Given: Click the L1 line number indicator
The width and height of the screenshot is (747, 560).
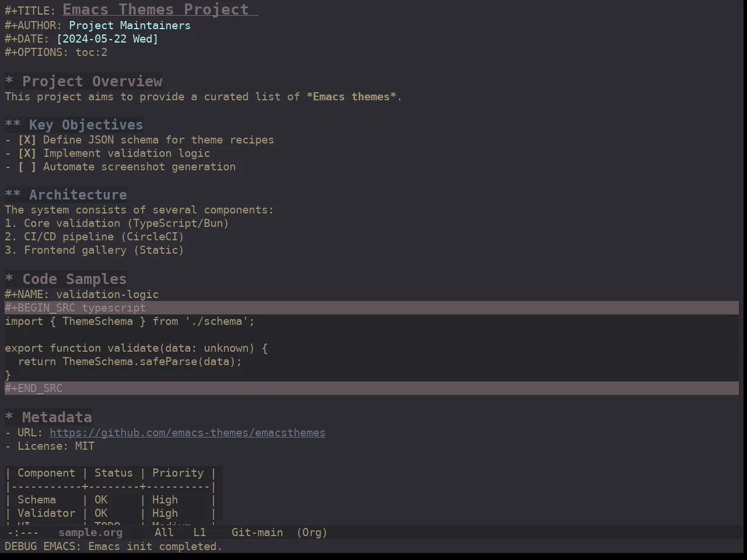Looking at the screenshot, I should click(200, 533).
